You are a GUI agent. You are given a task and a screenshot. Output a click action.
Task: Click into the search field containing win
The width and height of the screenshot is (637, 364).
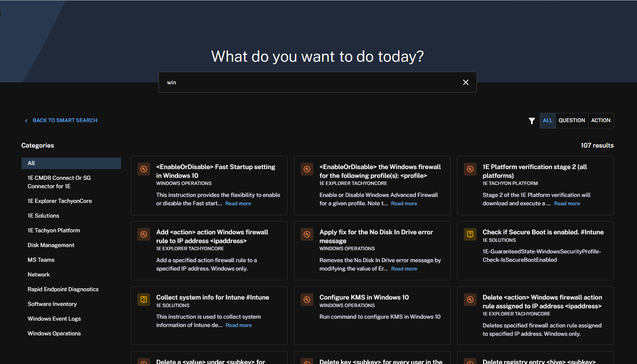(x=307, y=82)
